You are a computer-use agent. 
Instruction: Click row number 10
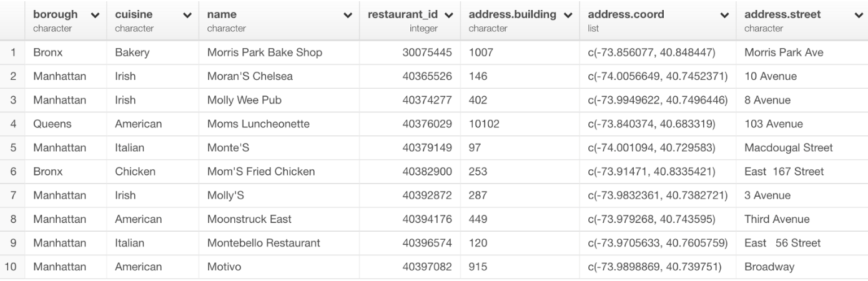coord(11,267)
